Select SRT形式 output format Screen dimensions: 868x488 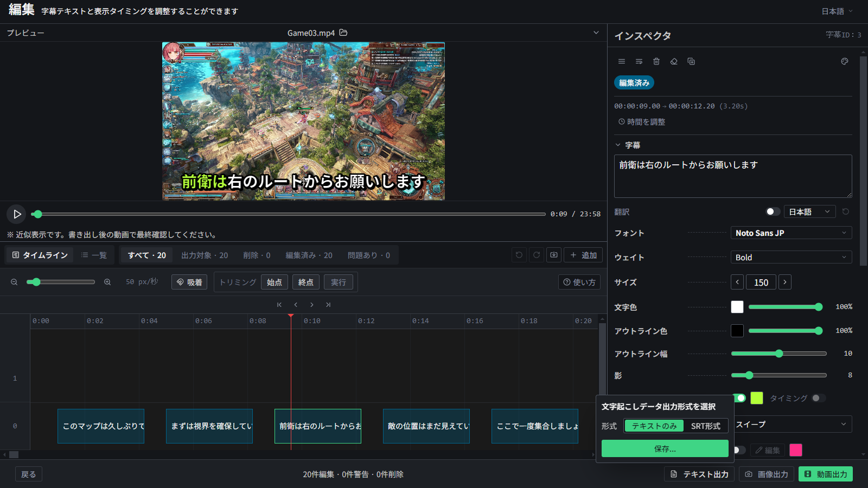pos(706,426)
